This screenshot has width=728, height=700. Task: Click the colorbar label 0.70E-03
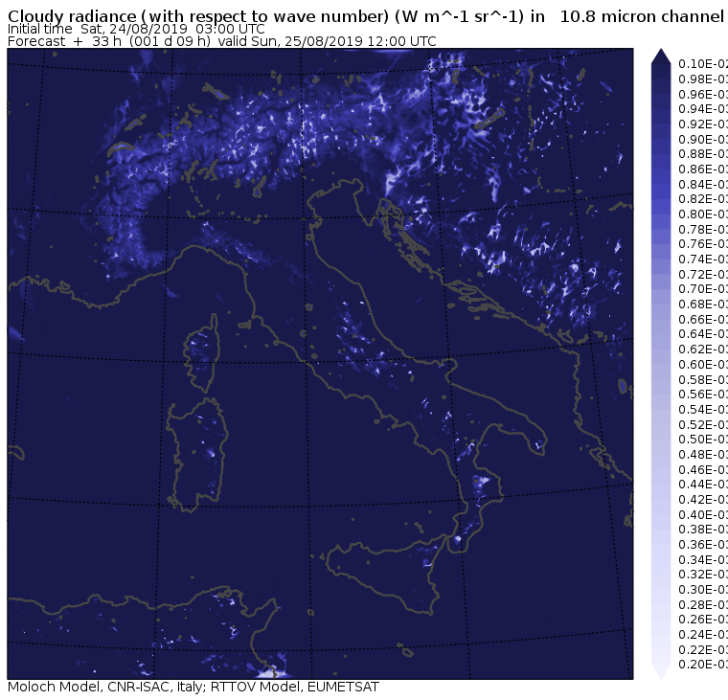tap(703, 289)
